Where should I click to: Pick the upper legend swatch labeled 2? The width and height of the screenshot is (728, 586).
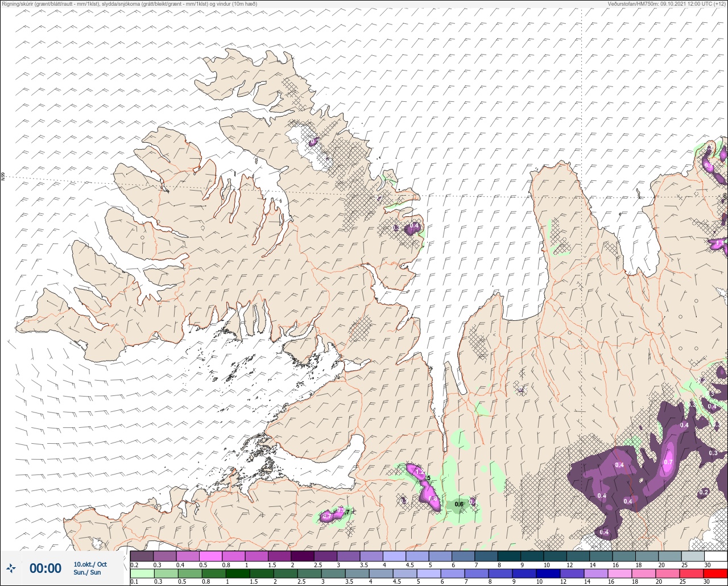pyautogui.click(x=303, y=556)
